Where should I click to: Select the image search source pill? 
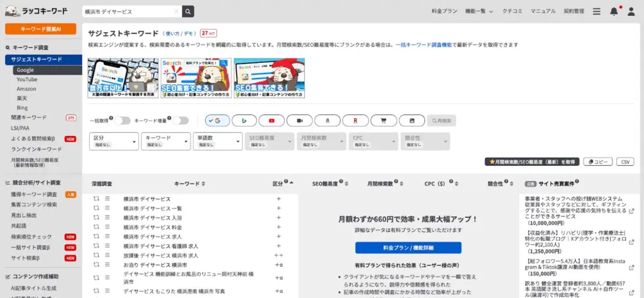[412, 121]
